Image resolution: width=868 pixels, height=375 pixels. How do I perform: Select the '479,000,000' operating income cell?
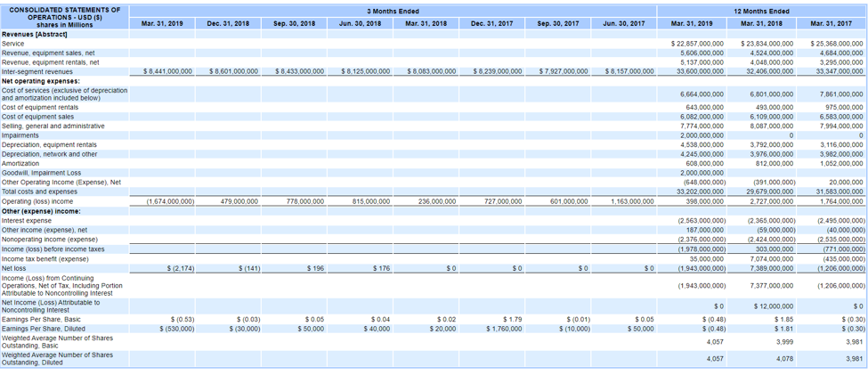tap(239, 201)
